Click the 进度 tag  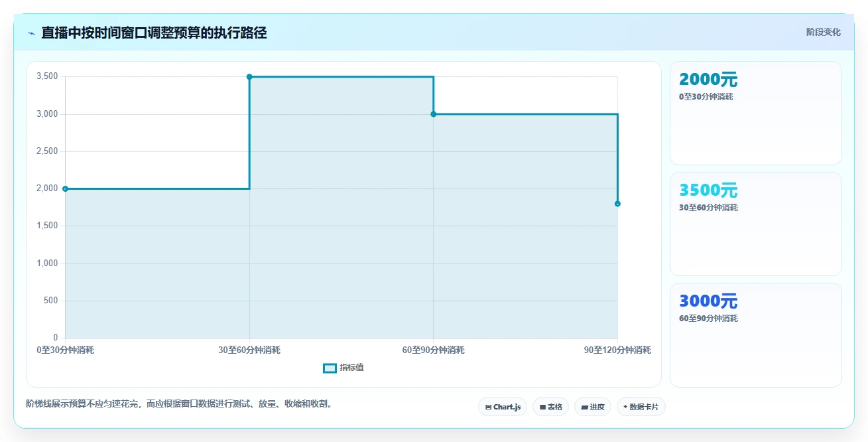click(x=592, y=407)
